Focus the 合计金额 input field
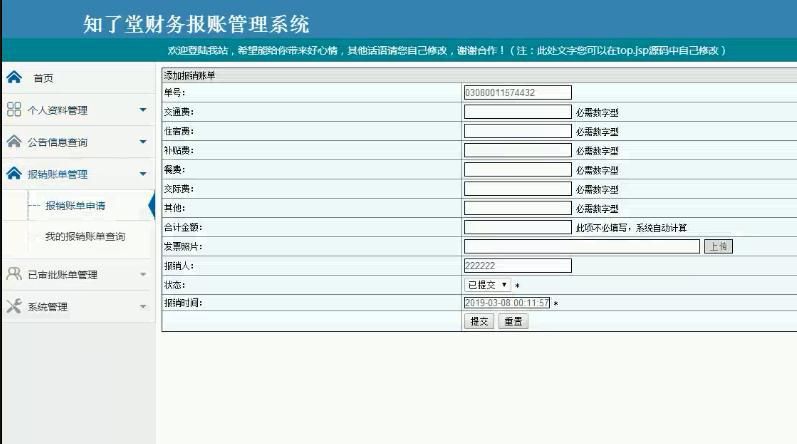 click(517, 227)
